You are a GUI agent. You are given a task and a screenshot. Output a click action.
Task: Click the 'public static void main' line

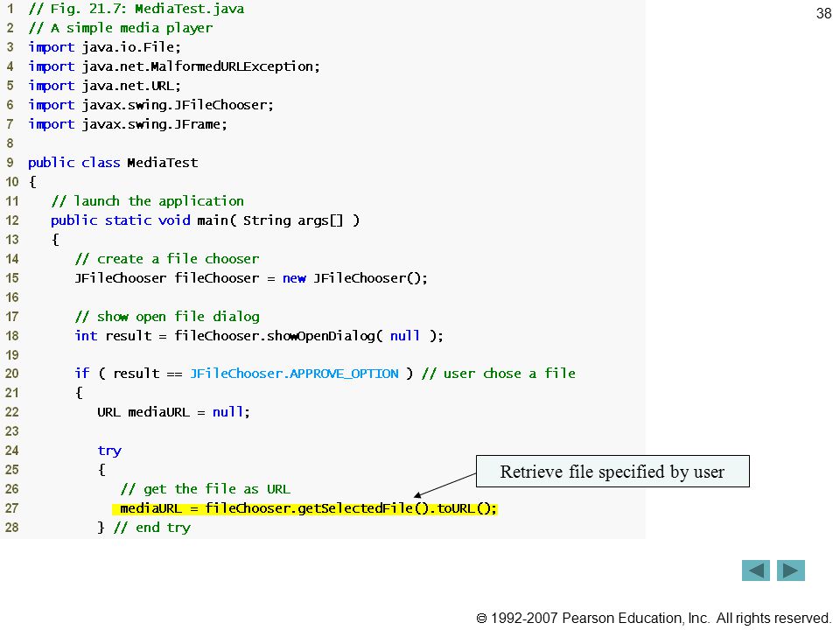[205, 220]
